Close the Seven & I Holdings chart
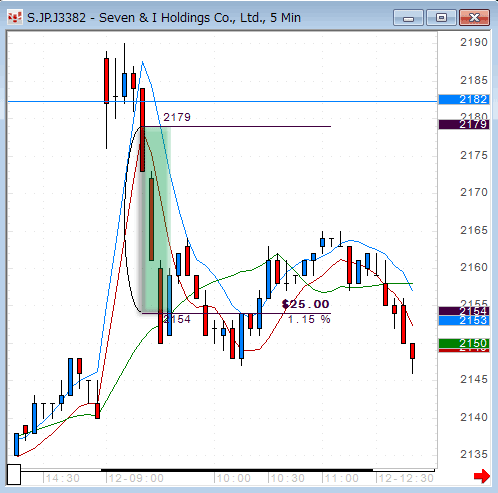The width and height of the screenshot is (498, 493). click(x=474, y=18)
